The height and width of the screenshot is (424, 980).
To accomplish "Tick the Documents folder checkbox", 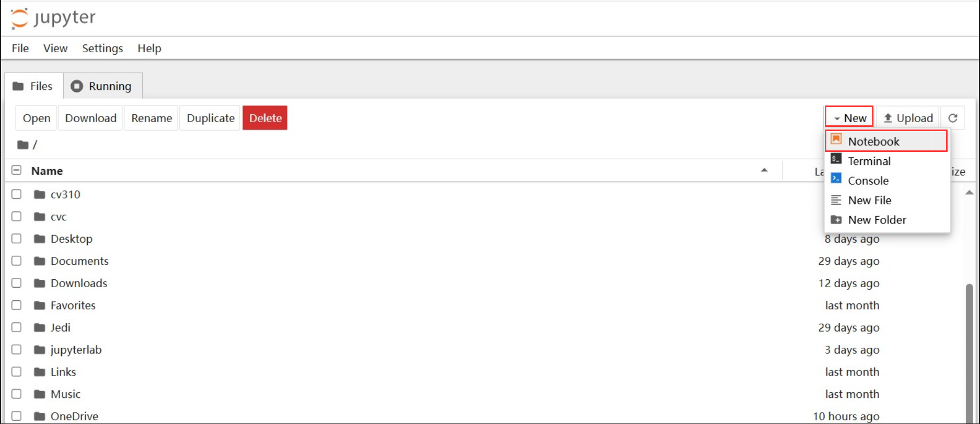I will pyautogui.click(x=17, y=261).
